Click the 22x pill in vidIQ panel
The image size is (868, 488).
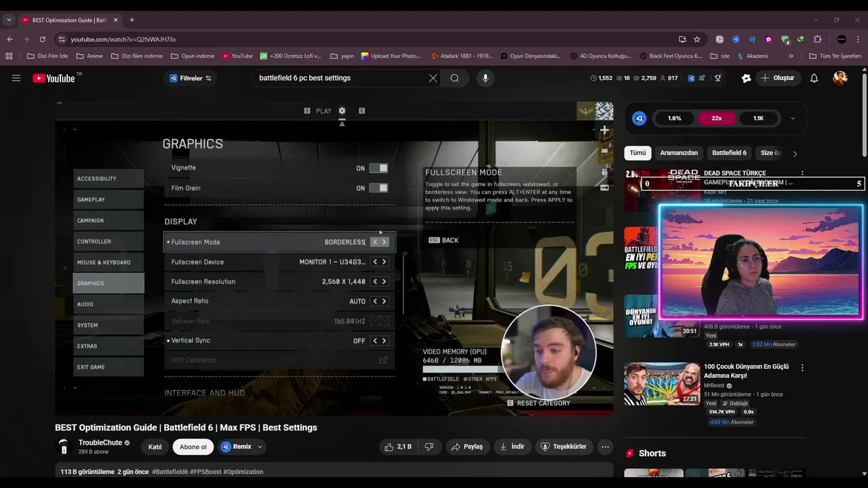[x=716, y=118]
